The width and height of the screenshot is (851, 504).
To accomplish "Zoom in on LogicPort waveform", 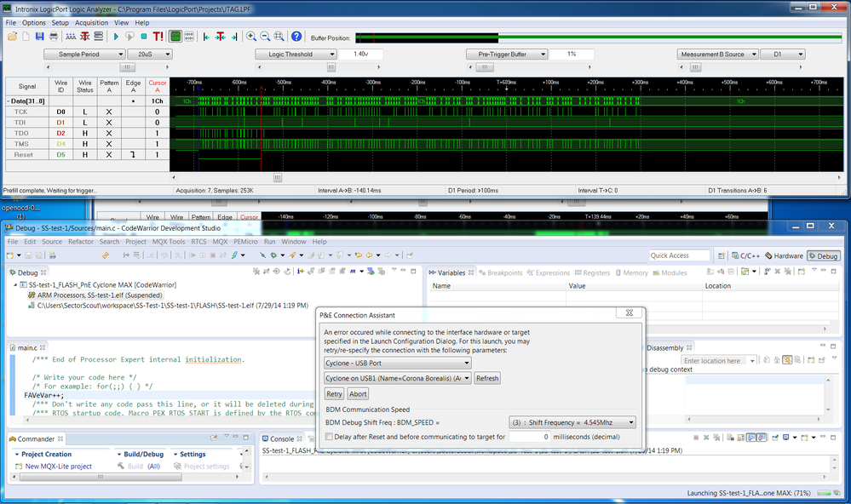I will tap(251, 37).
